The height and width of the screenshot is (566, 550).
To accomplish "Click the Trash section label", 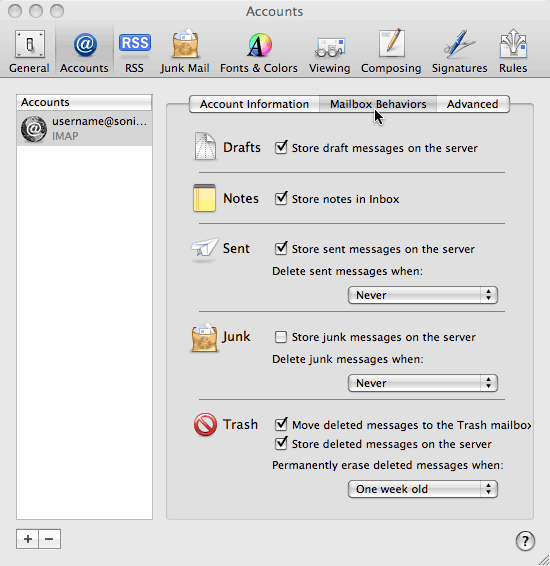I will coord(240,424).
